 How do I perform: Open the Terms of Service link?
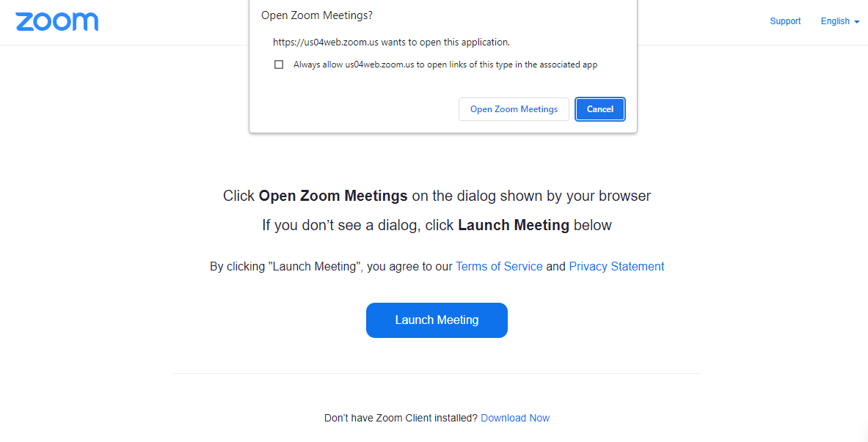[x=499, y=267]
